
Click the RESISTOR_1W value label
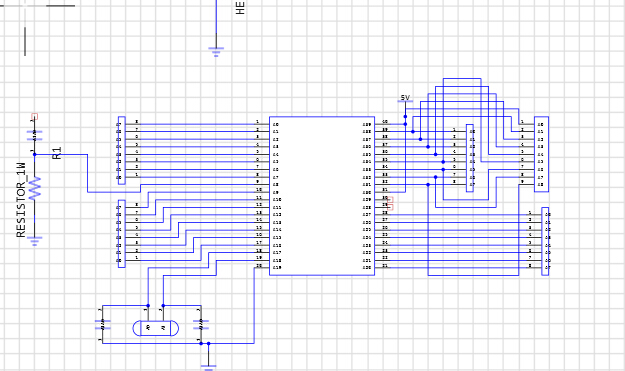(21, 200)
